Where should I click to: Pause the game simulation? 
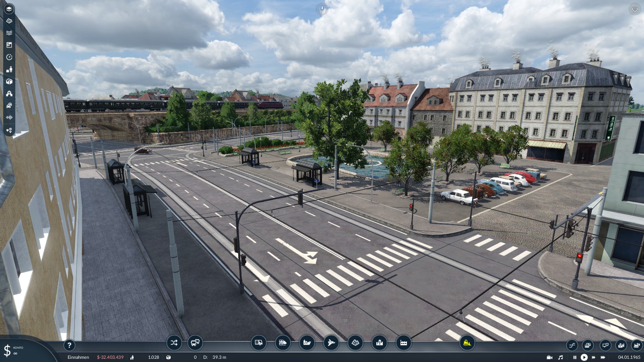point(575,357)
